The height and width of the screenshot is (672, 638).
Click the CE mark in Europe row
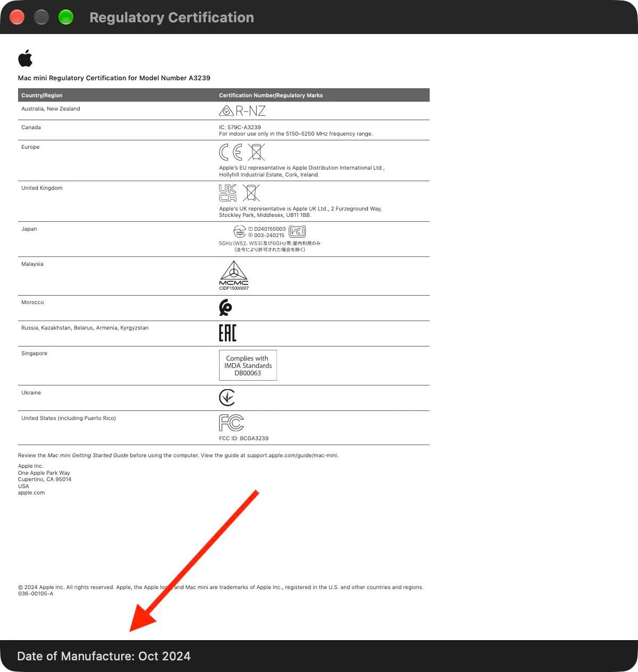231,153
